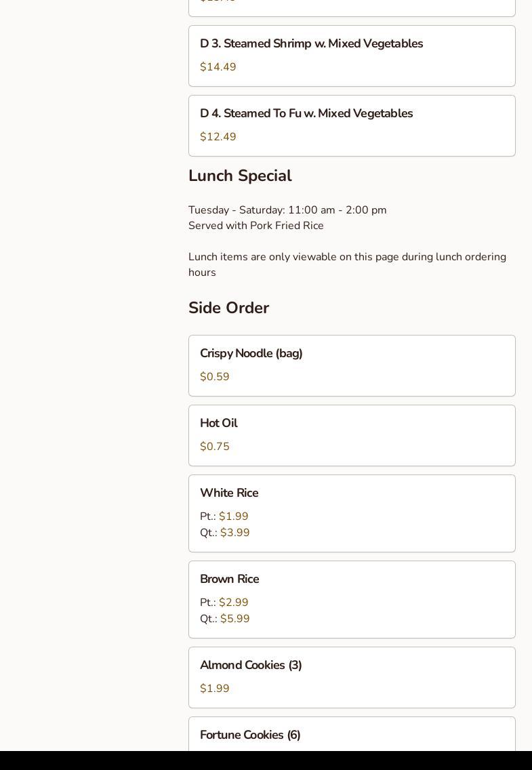Open the Fortune Cookies (6) item
This screenshot has width=532, height=770.
pyautogui.click(x=250, y=735)
